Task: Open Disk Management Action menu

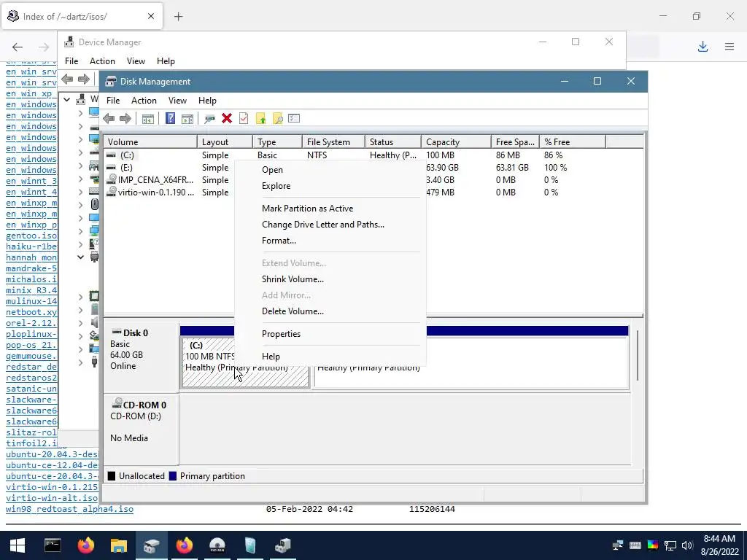Action: coord(144,101)
